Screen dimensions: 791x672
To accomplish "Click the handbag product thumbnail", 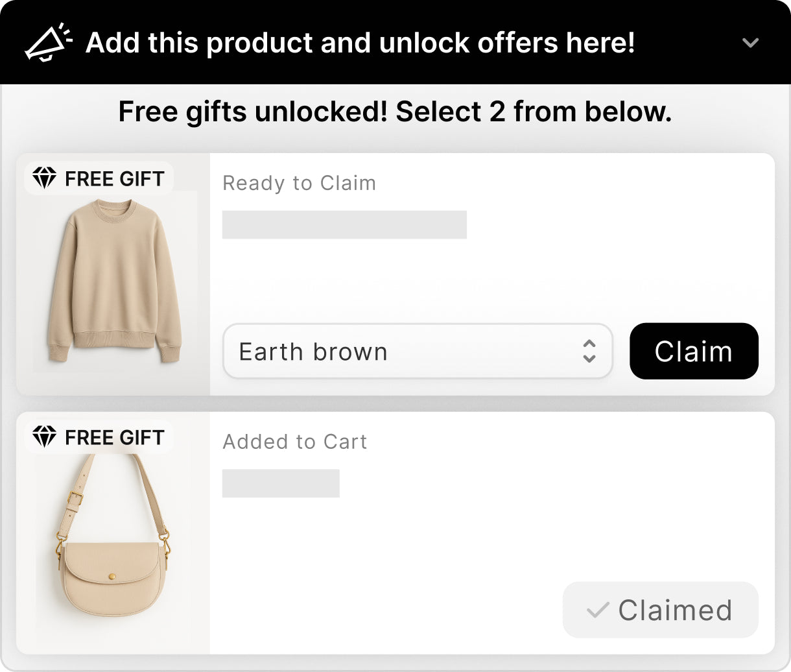I will [x=112, y=545].
